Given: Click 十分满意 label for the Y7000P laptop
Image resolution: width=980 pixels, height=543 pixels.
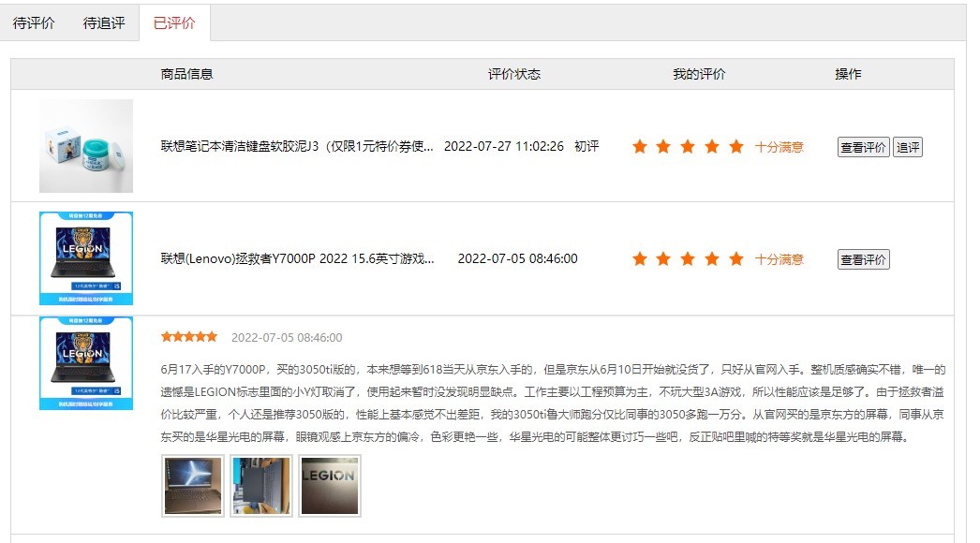Looking at the screenshot, I should tap(779, 259).
